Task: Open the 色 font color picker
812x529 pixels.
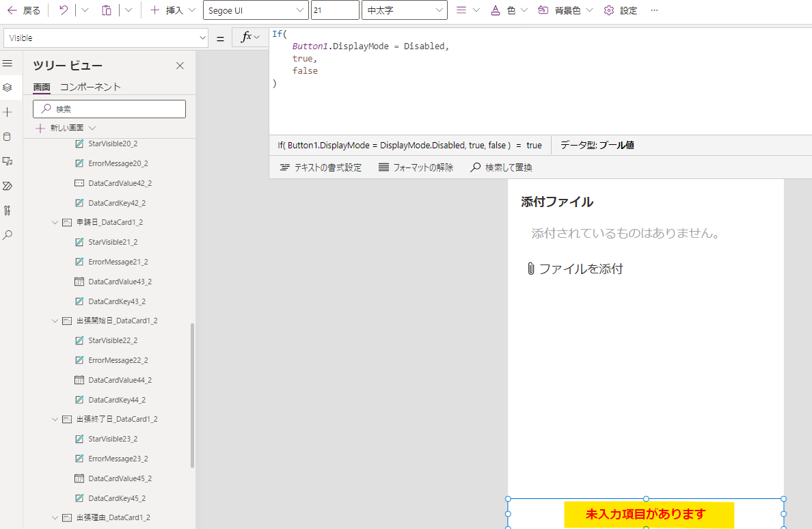Action: pos(509,10)
